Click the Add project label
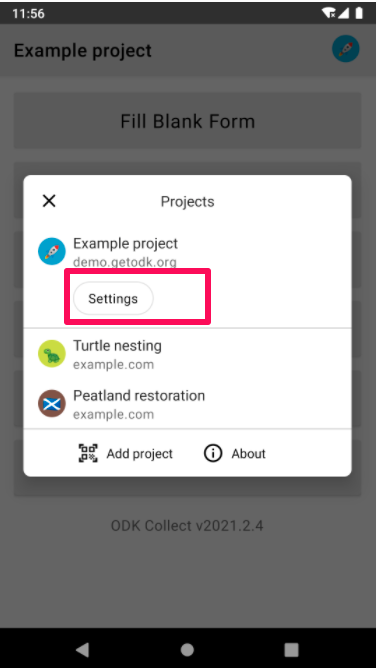 coord(140,454)
